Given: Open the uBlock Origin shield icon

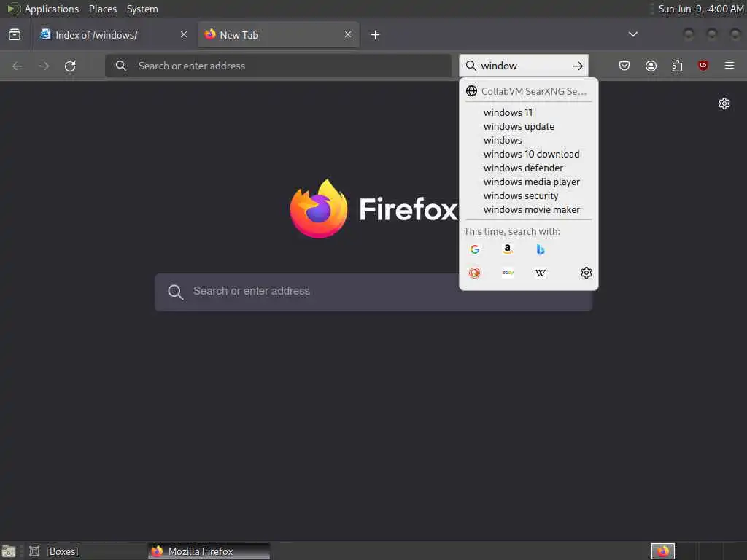Looking at the screenshot, I should tap(703, 66).
